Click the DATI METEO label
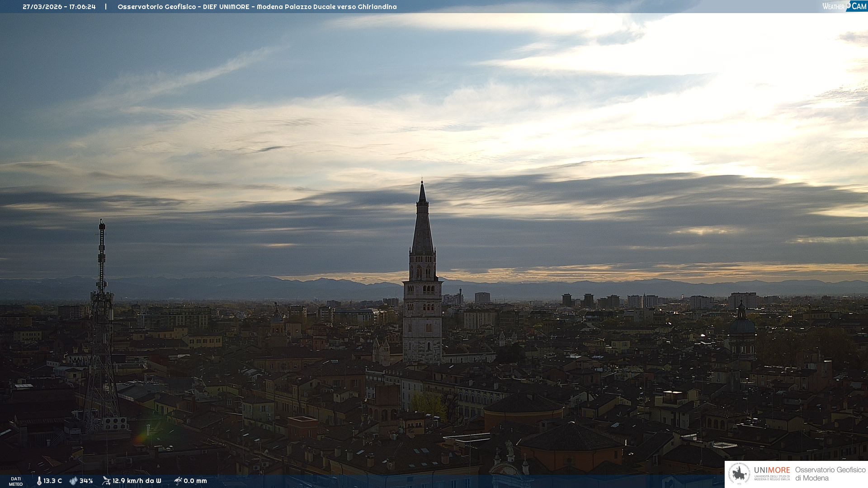This screenshot has height=488, width=868. point(16,481)
